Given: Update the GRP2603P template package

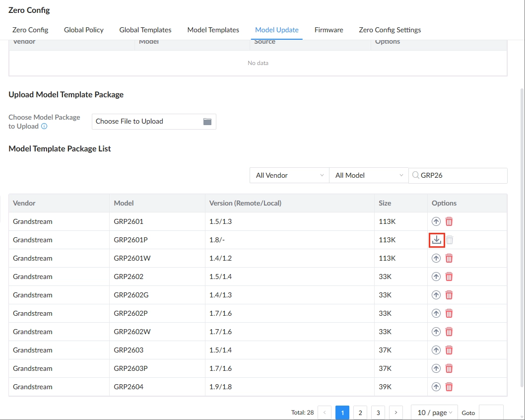Looking at the screenshot, I should click(x=436, y=369).
